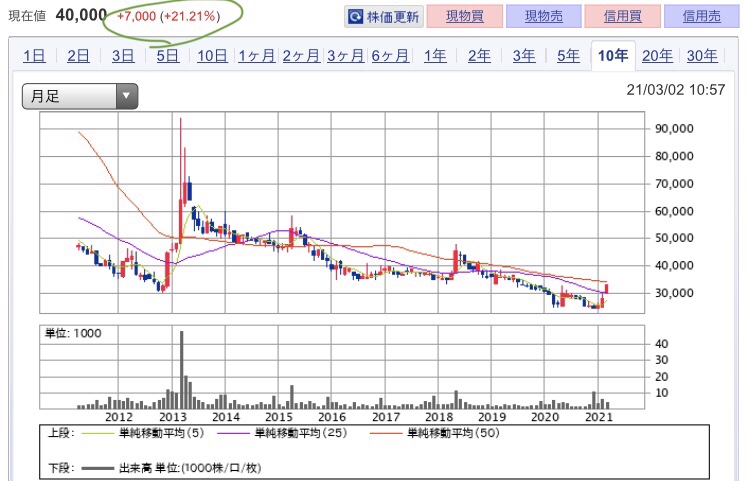Screen dimensions: 749x481
Task: Click the price change +7,000 (+21.21%)
Action: [x=169, y=16]
